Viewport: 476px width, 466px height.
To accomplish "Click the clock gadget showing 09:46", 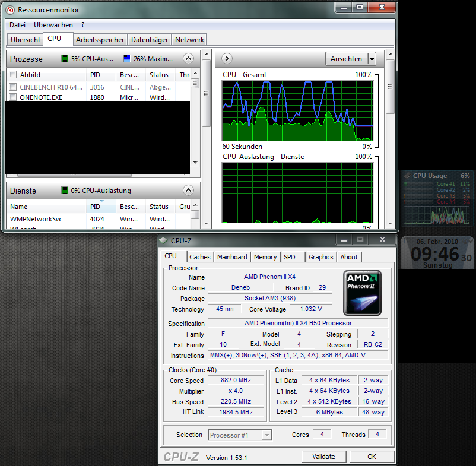I will [437, 252].
